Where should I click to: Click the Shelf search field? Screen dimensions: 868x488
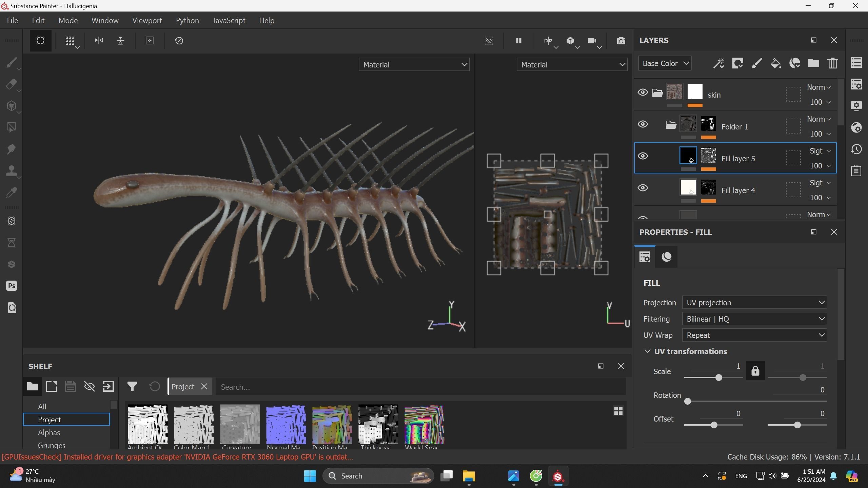click(x=420, y=387)
